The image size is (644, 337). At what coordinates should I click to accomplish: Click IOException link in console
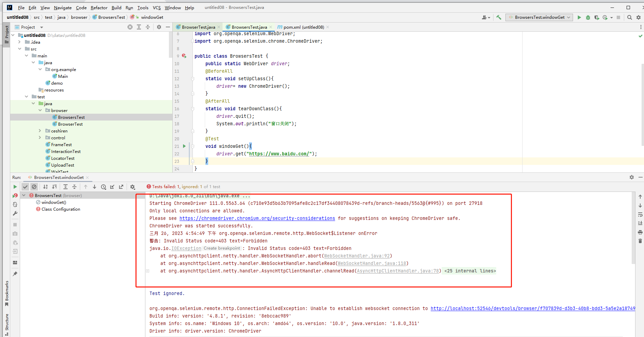point(186,249)
